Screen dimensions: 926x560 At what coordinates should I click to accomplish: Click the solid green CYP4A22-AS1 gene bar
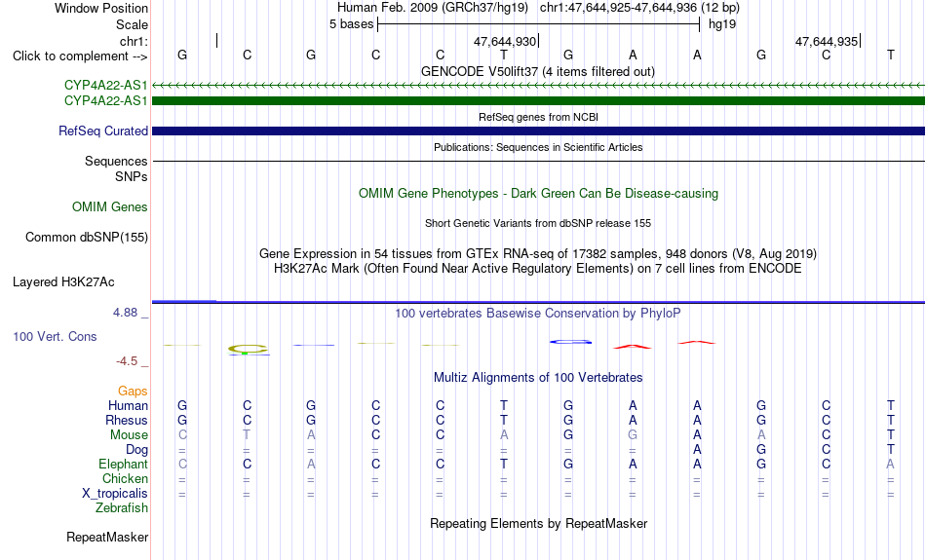pyautogui.click(x=538, y=101)
